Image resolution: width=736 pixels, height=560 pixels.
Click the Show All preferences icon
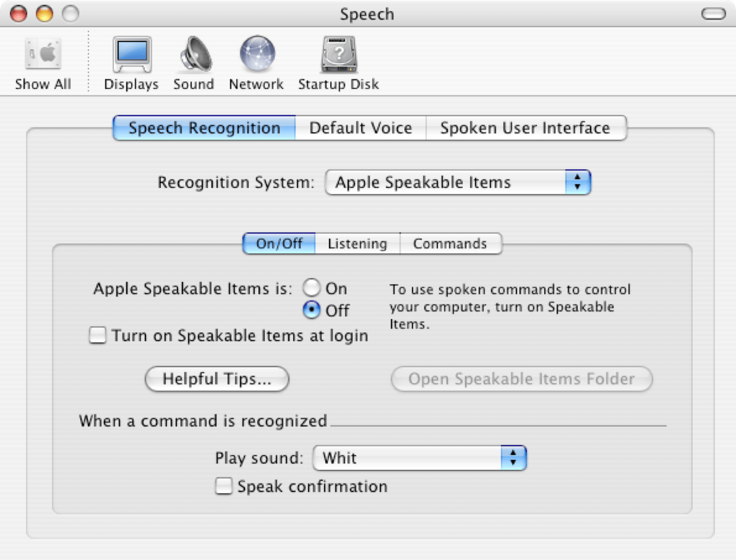click(x=43, y=63)
